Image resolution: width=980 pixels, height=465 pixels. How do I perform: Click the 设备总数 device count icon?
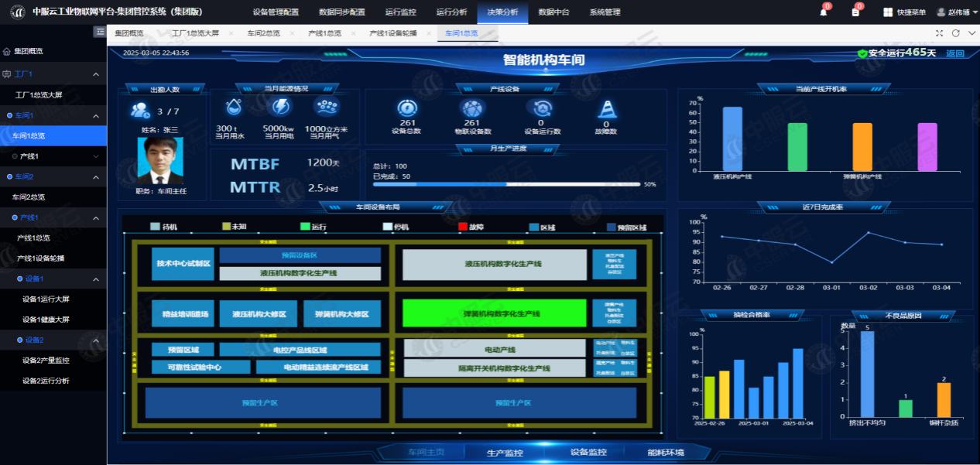(408, 108)
